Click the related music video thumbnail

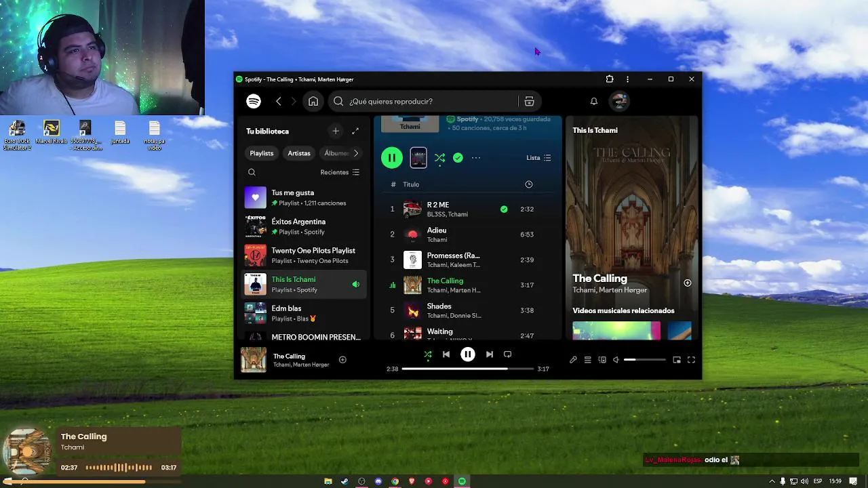coord(616,331)
